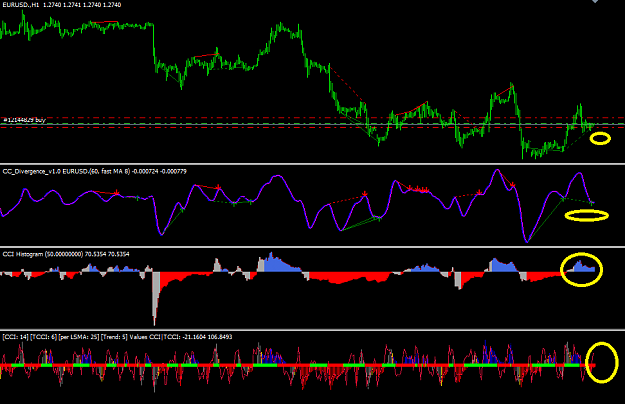Select the lower red dash-dot order level line

click(312, 127)
